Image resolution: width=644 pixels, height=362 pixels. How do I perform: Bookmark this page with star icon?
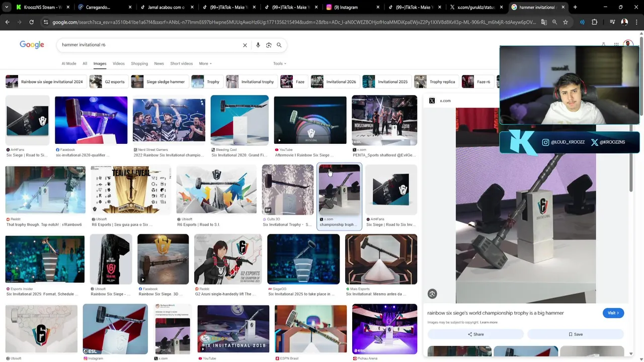[566, 22]
